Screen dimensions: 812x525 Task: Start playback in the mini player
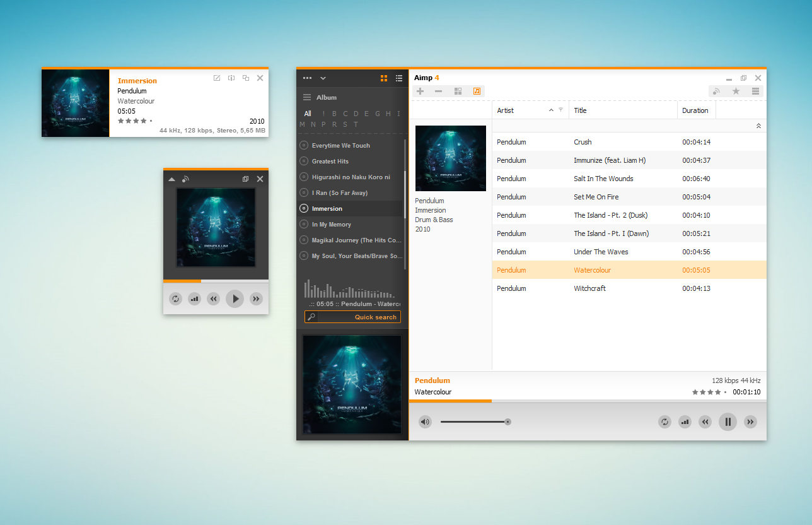[235, 298]
